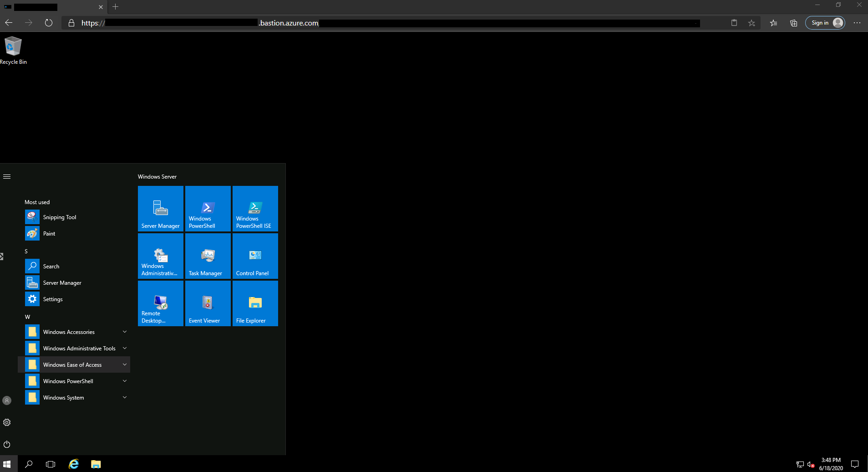The height and width of the screenshot is (472, 868).
Task: Click the Most used heading
Action: click(37, 202)
